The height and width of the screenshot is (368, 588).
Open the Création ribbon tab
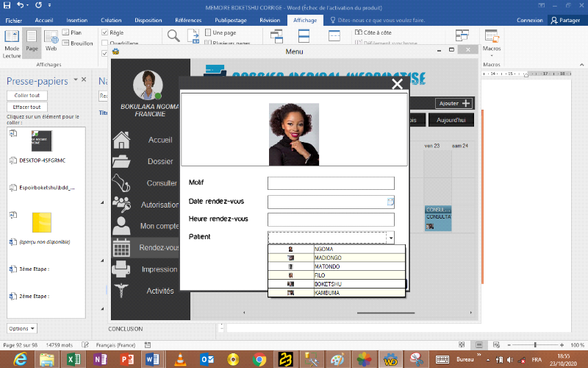111,21
